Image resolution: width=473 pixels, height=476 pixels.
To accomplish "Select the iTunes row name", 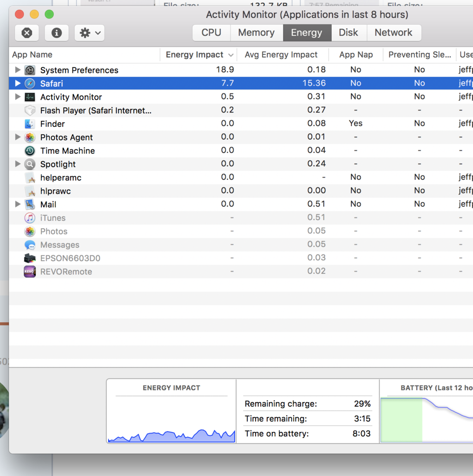I will tap(53, 218).
